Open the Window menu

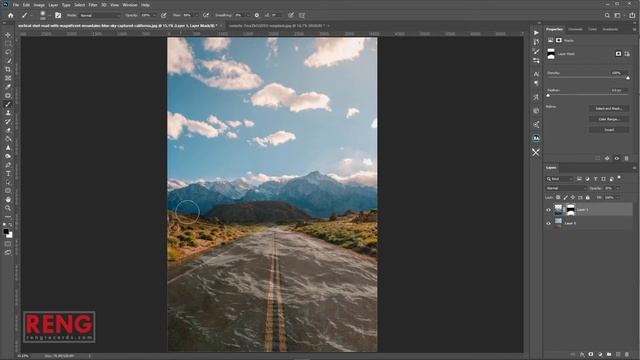[x=130, y=5]
